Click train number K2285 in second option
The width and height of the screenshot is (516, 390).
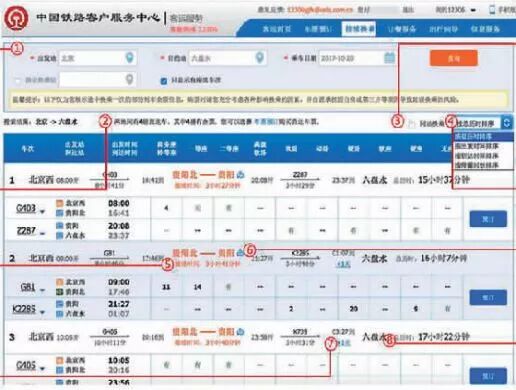(24, 309)
